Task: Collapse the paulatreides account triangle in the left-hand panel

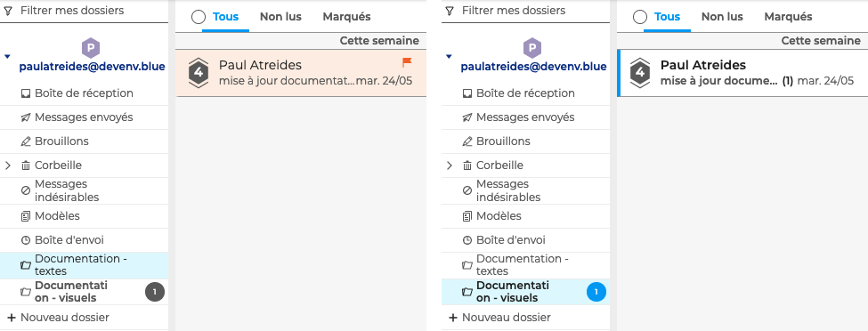Action: coord(6,56)
